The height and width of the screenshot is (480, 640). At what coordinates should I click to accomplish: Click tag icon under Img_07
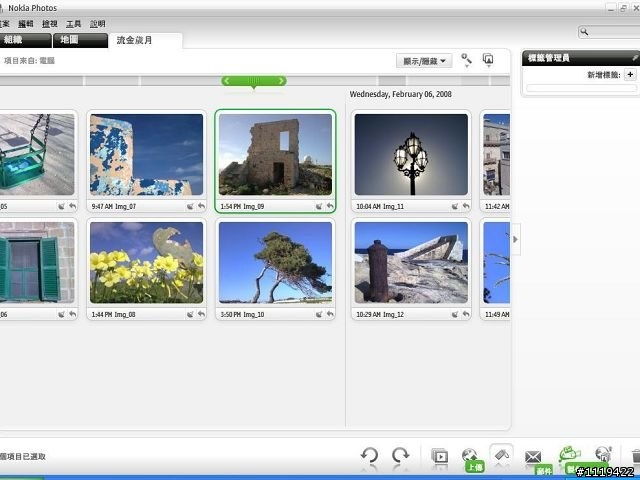tap(190, 206)
